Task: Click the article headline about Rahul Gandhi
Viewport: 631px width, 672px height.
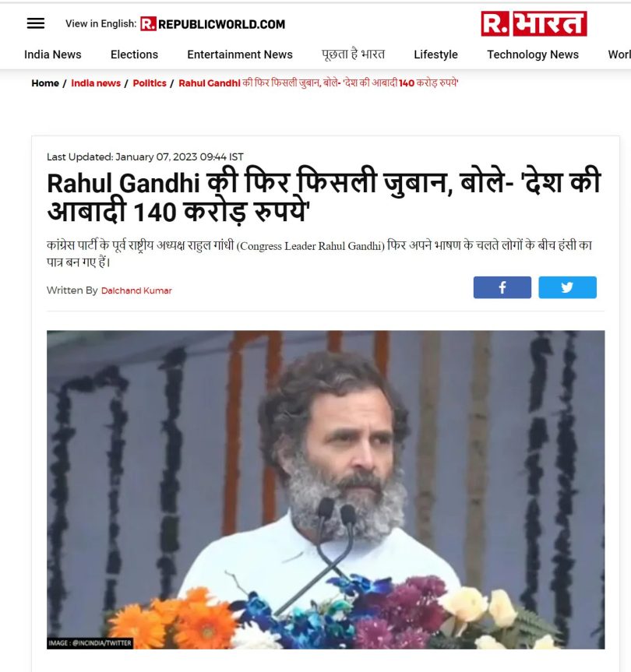Action: [323, 196]
